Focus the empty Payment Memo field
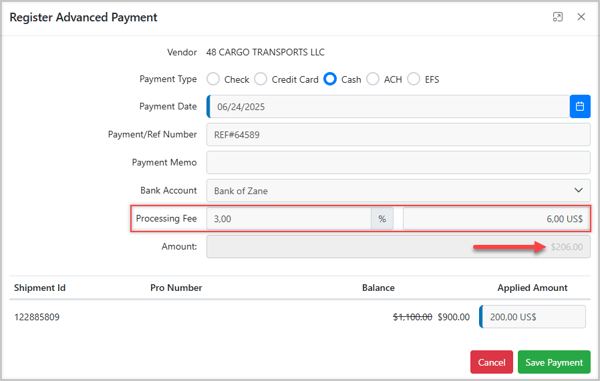The width and height of the screenshot is (600, 381). click(398, 163)
